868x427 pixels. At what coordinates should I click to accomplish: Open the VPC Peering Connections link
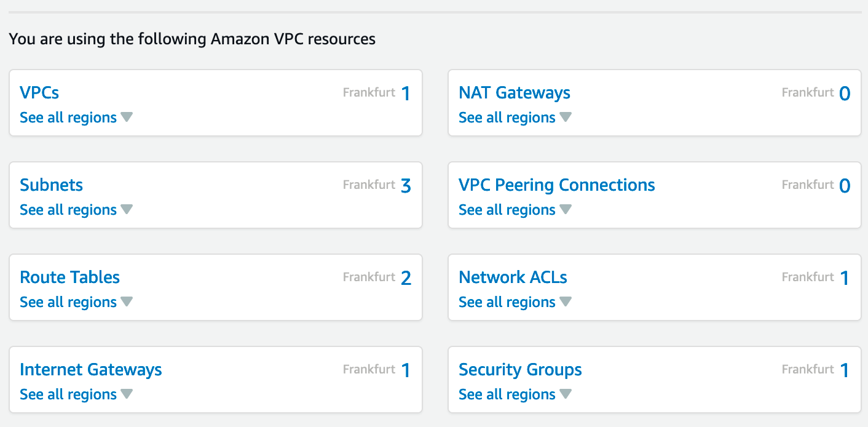point(556,185)
